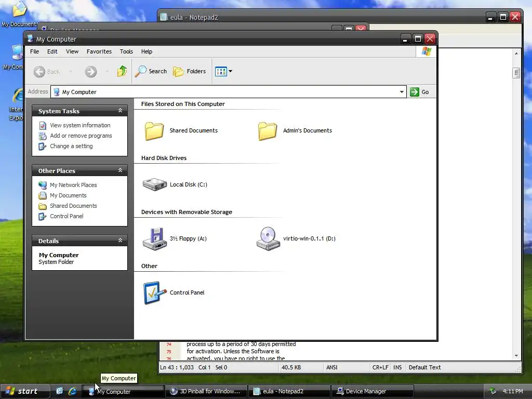This screenshot has width=532, height=399.
Task: Open the Favorites menu
Action: coord(99,51)
